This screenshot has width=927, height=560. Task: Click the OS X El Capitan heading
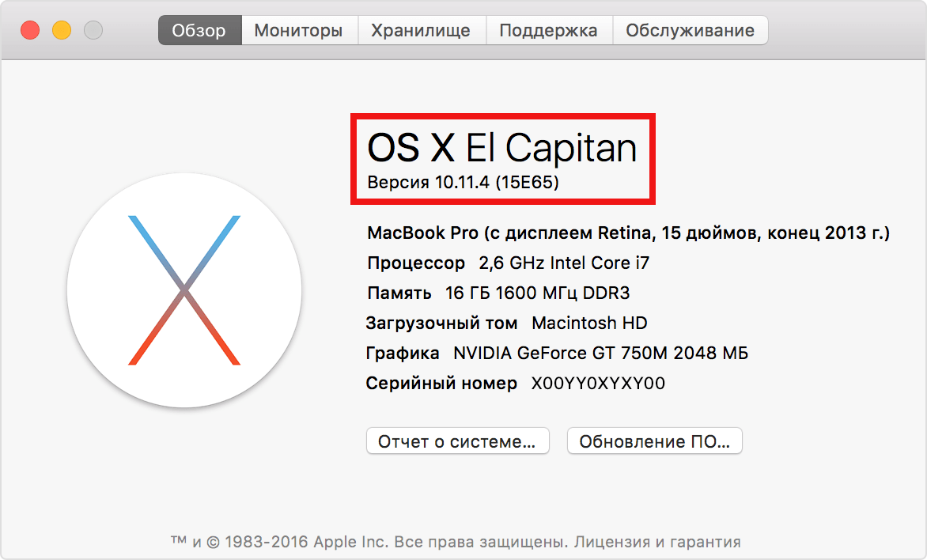coord(502,148)
